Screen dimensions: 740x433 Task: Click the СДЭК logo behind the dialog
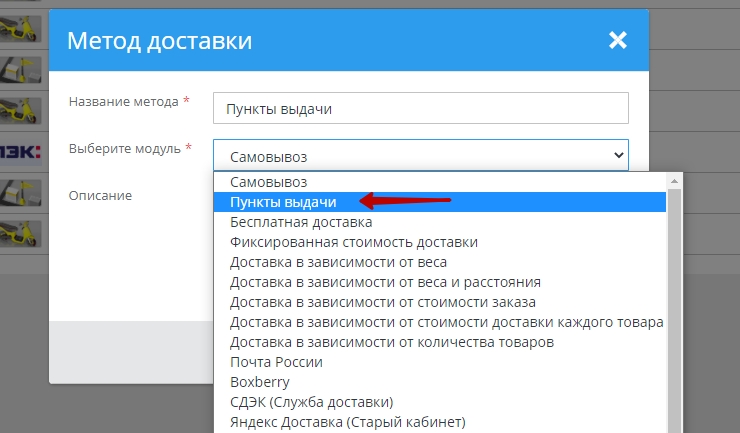[20, 151]
